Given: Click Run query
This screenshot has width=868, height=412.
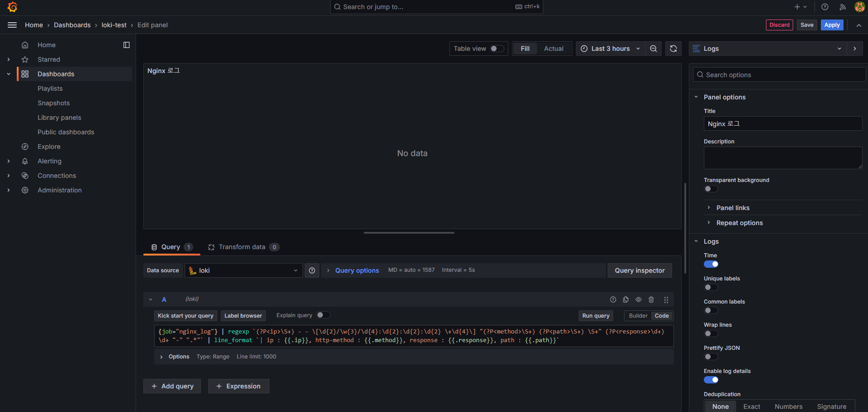Looking at the screenshot, I should [596, 316].
